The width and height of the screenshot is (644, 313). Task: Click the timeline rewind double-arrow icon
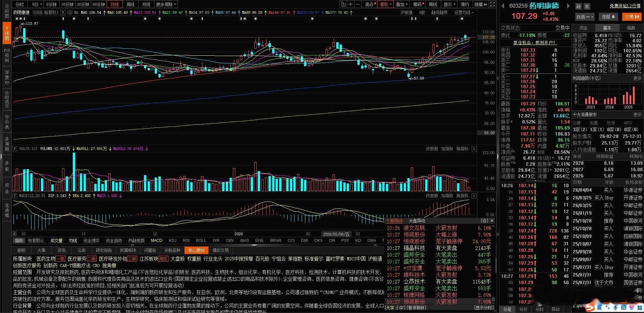(x=14, y=233)
